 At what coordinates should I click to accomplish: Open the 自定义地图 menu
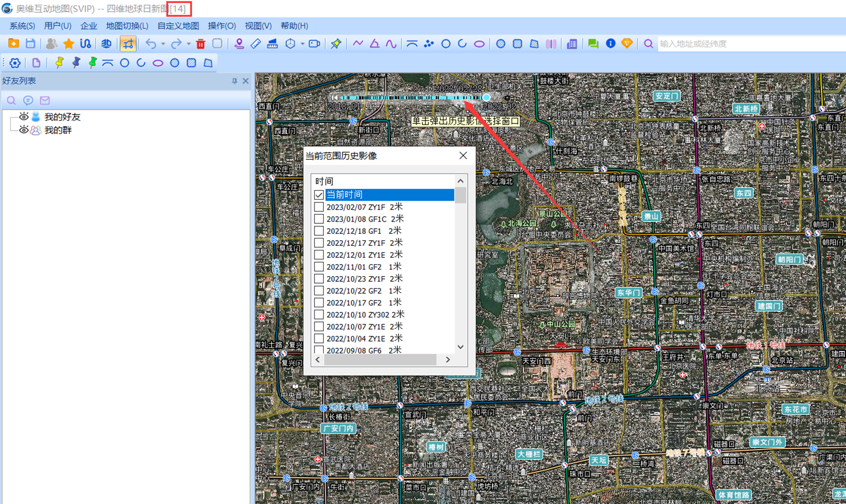178,26
